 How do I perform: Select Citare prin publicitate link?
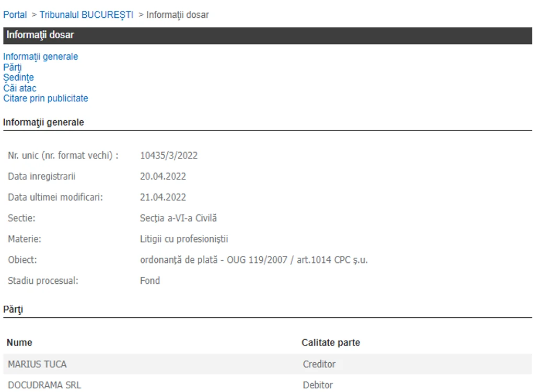[x=45, y=98]
